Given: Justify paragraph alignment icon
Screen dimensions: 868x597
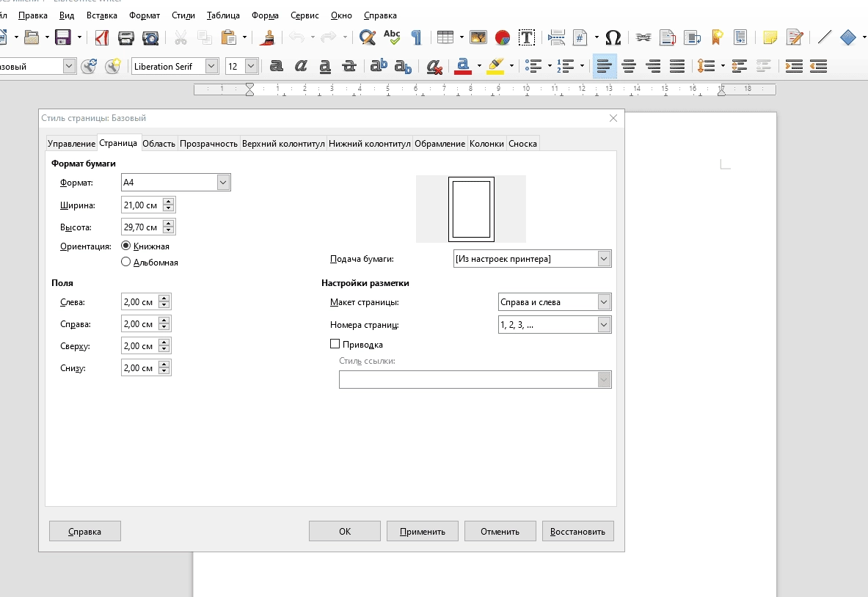Looking at the screenshot, I should point(677,67).
